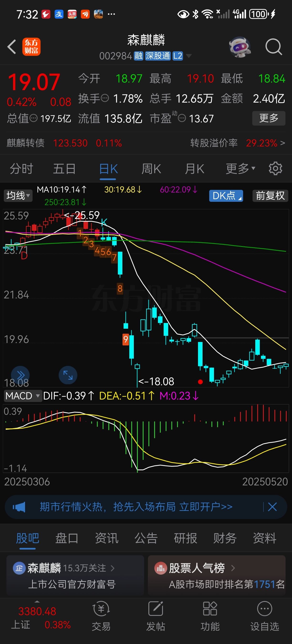Screen dimensions: 292x644
Task: Open the robot assistant avatar
Action: 240,47
